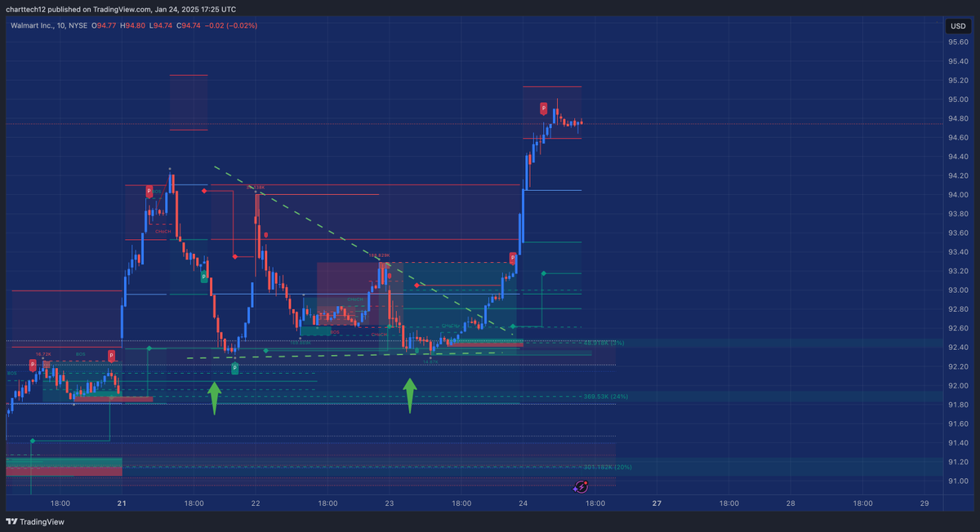Click the 369.53K (24%) volume label
This screenshot has width=980, height=532.
coord(606,397)
